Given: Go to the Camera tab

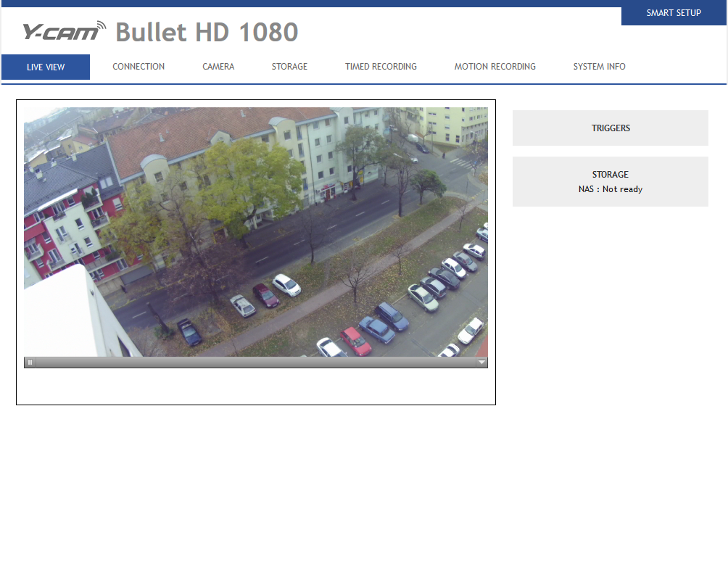Looking at the screenshot, I should 218,67.
